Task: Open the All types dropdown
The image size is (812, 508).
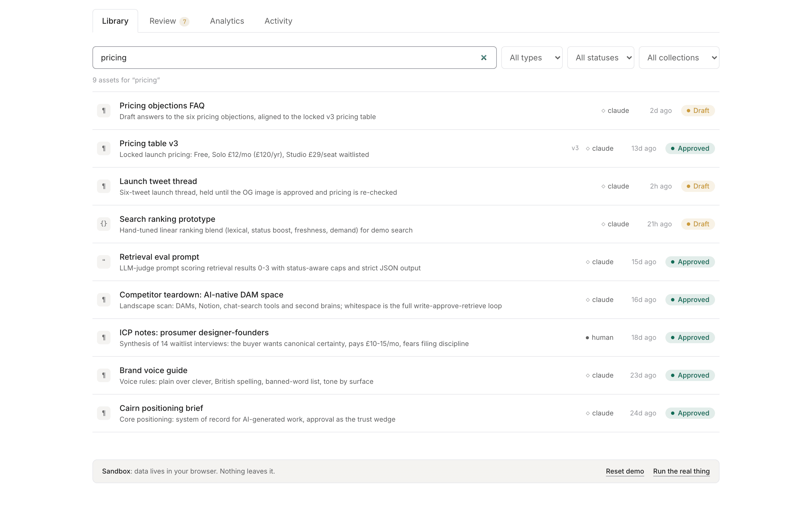Action: click(532, 58)
